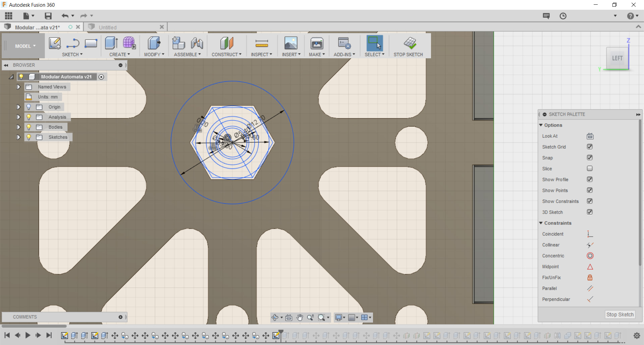Click the Measure inspect icon

pos(262,43)
